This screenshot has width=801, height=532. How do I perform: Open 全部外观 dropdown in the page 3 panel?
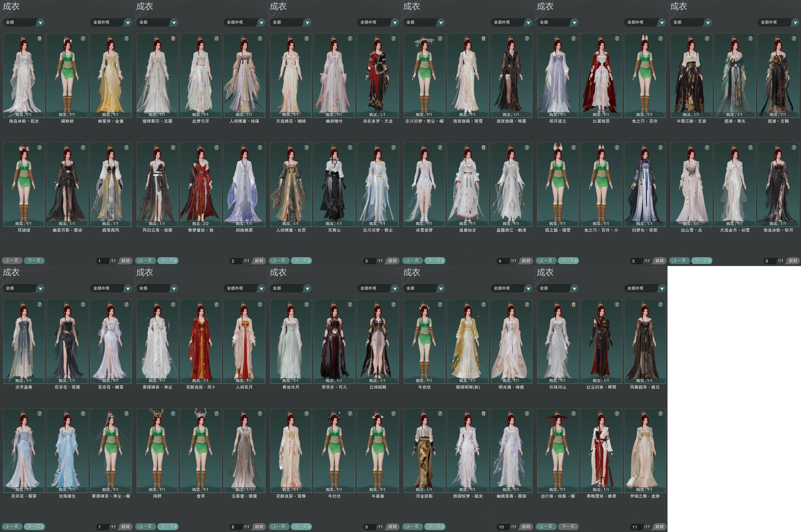pos(378,22)
